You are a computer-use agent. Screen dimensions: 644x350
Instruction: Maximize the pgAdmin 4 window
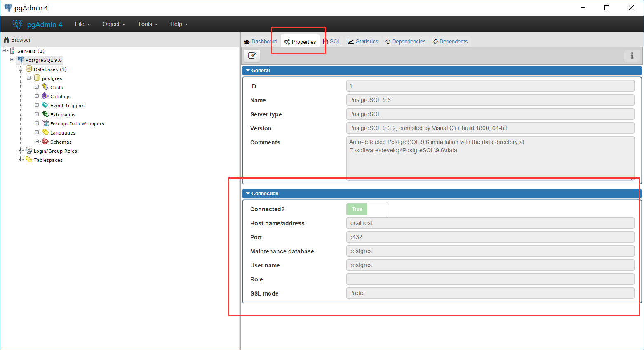click(607, 8)
